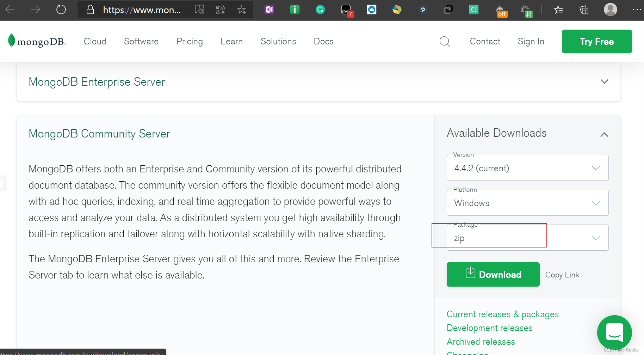The height and width of the screenshot is (355, 644).
Task: Click the blue cloud extension icon
Action: coord(371,10)
